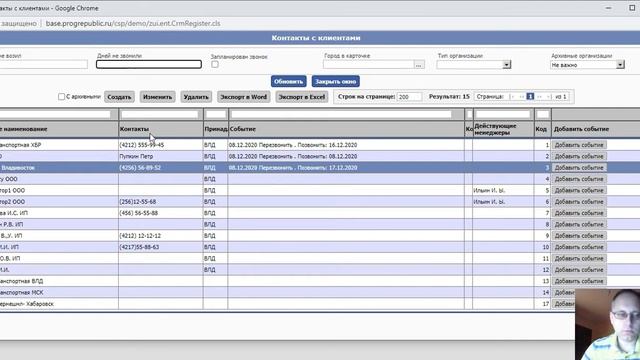Focus 'Дней не звонили' input field
Viewport: 640px width, 360px height.
pyautogui.click(x=149, y=64)
